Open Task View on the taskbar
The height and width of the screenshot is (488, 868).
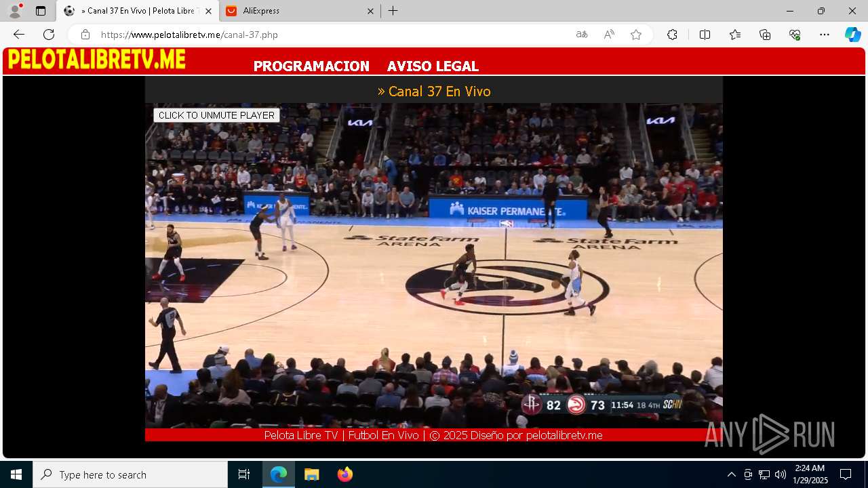[244, 474]
